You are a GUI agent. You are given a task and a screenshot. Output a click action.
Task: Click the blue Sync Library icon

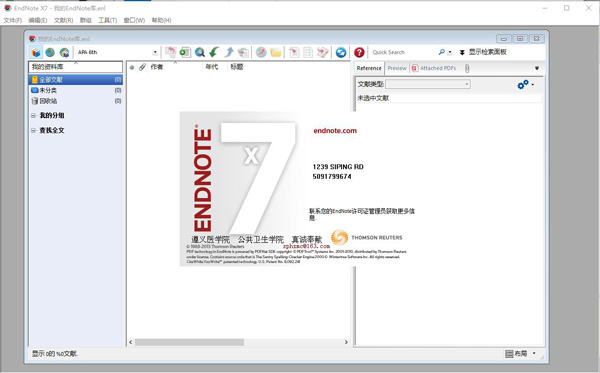tap(341, 52)
